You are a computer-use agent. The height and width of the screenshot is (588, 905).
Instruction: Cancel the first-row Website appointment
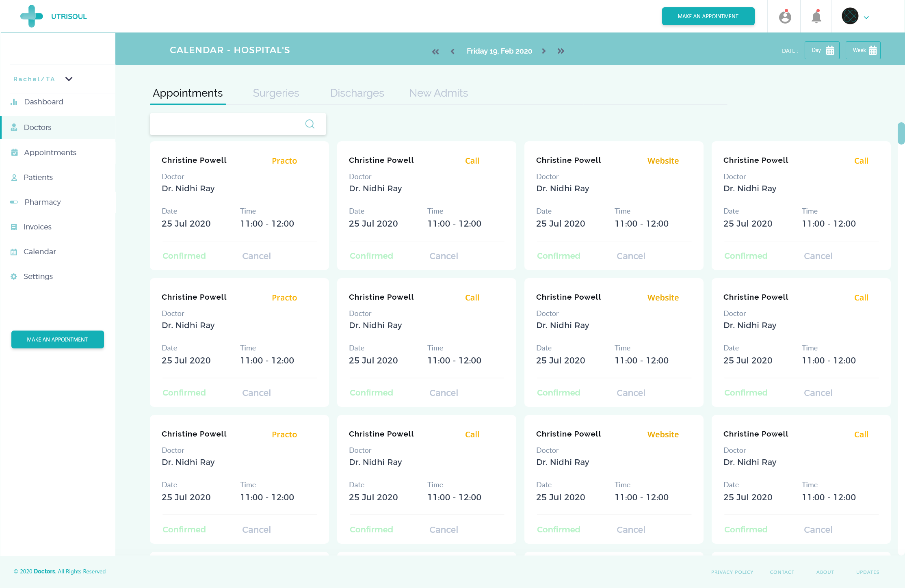tap(631, 256)
